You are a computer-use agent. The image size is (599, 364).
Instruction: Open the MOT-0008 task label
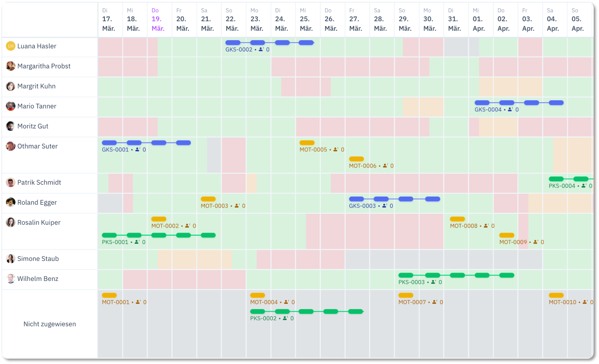tap(464, 226)
